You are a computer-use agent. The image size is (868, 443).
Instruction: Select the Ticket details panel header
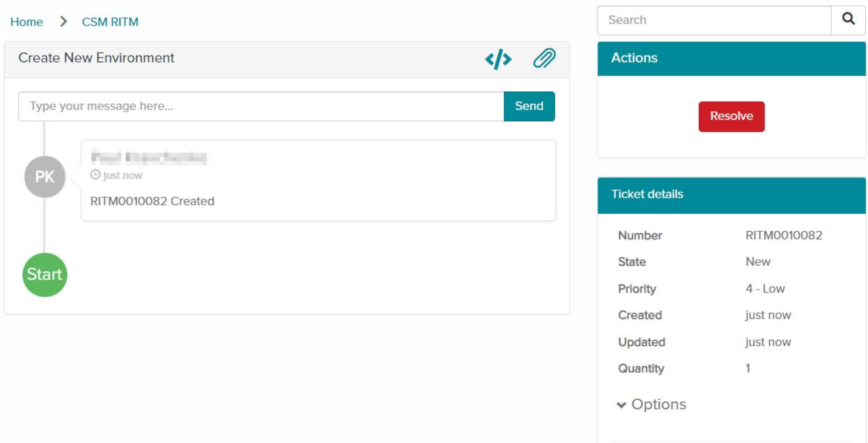[731, 195]
